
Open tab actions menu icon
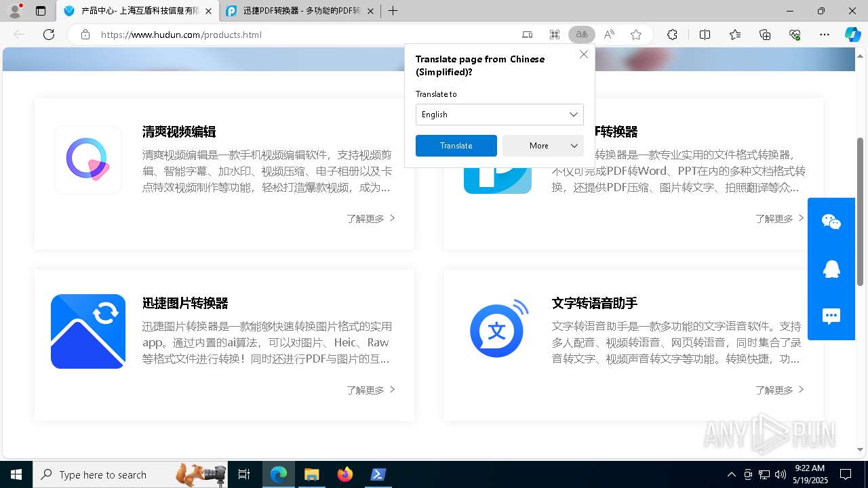(x=41, y=11)
